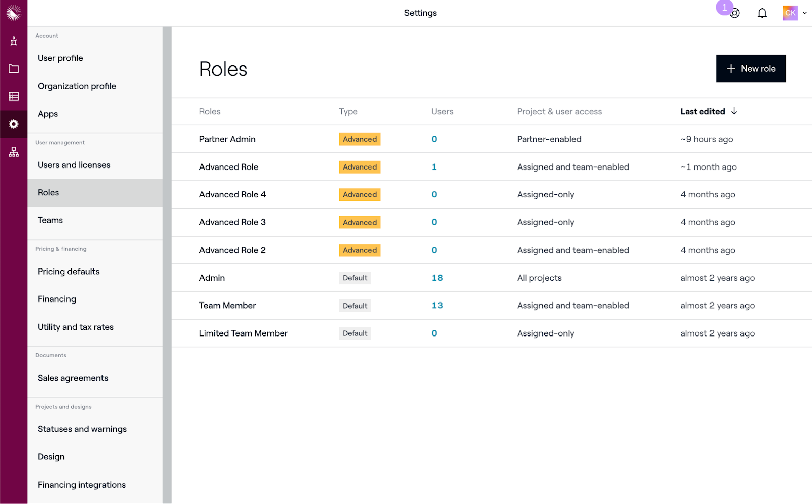This screenshot has width=812, height=504.
Task: Open the 1 user link for Advanced Role
Action: (434, 166)
